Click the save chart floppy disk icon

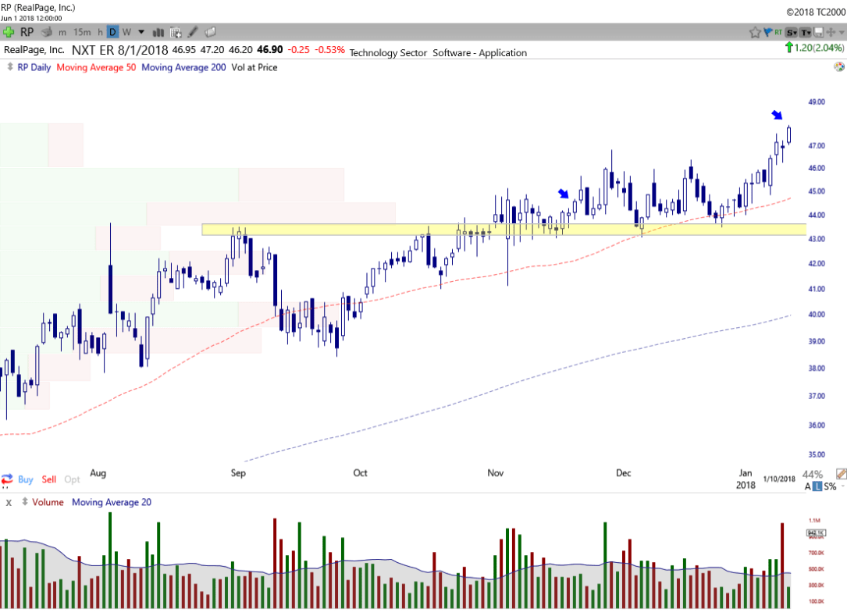(x=818, y=32)
